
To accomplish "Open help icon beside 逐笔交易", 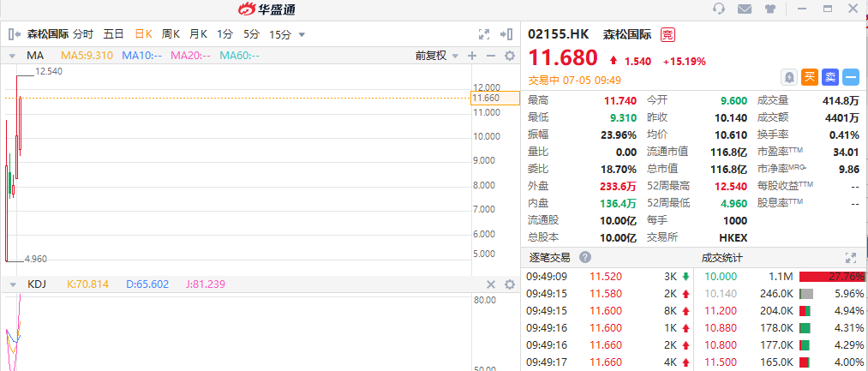I will 584,258.
